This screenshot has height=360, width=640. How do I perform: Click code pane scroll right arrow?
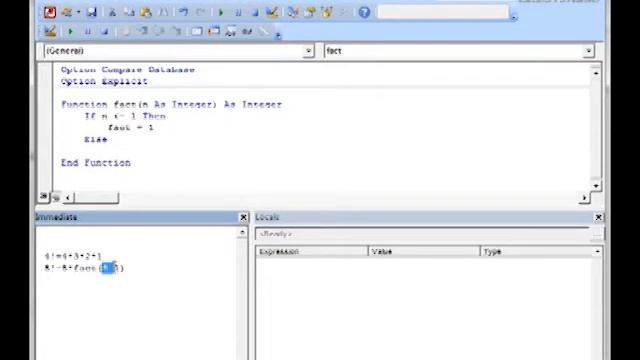584,198
